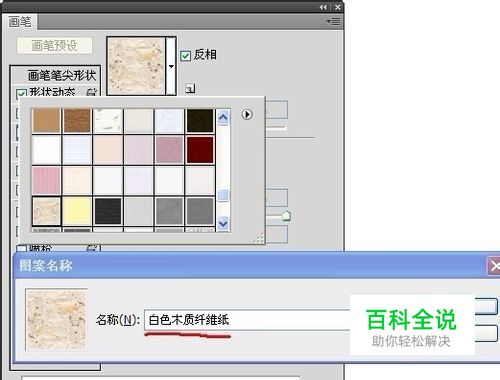The image size is (500, 380).
Task: Open the texture pattern dropdown arrow
Action: coord(171,66)
